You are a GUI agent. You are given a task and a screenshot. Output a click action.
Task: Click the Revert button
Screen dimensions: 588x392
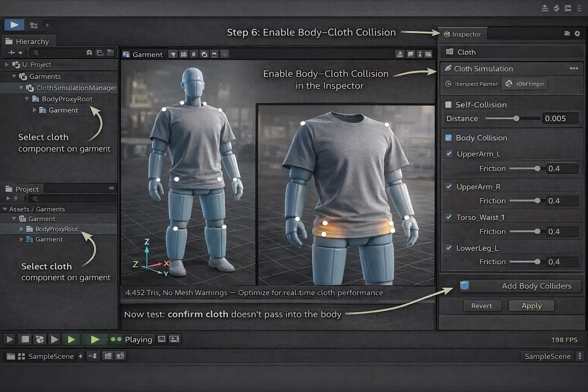coord(482,305)
